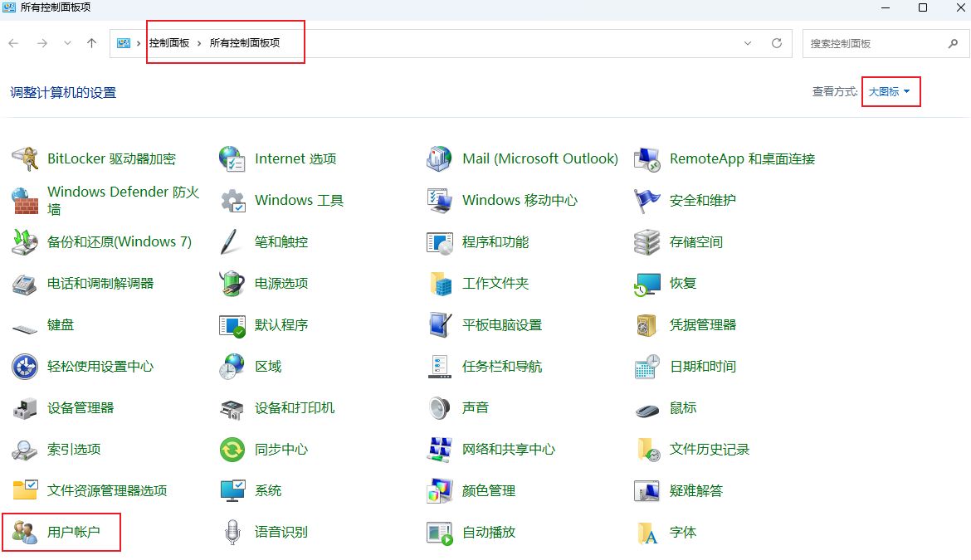The width and height of the screenshot is (971, 560).
Task: Click the 声音 speaker icon
Action: [x=439, y=407]
